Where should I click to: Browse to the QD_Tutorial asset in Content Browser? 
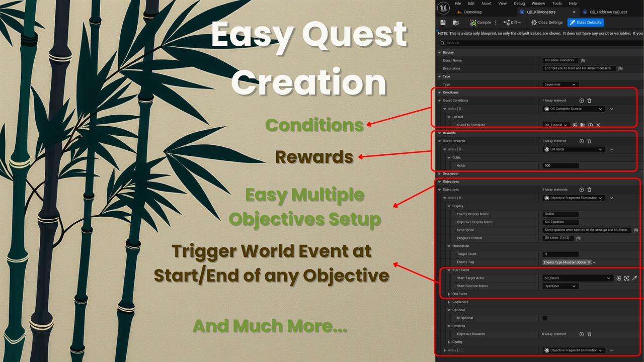click(583, 125)
